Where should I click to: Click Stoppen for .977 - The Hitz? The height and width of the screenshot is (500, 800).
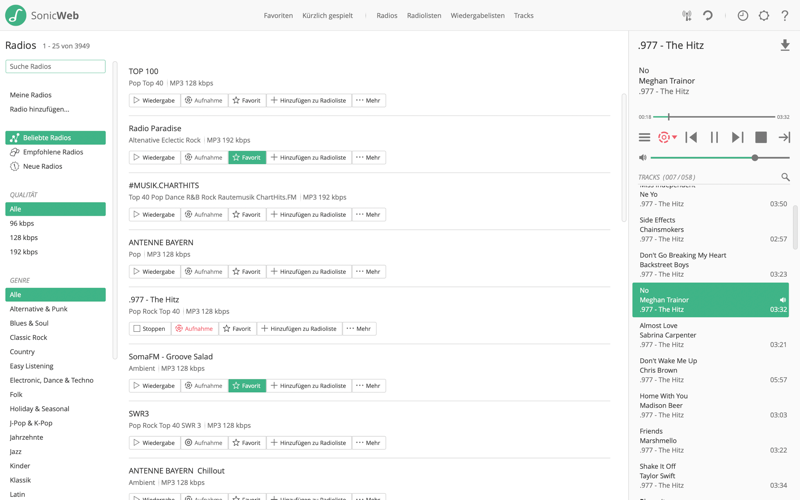click(149, 329)
